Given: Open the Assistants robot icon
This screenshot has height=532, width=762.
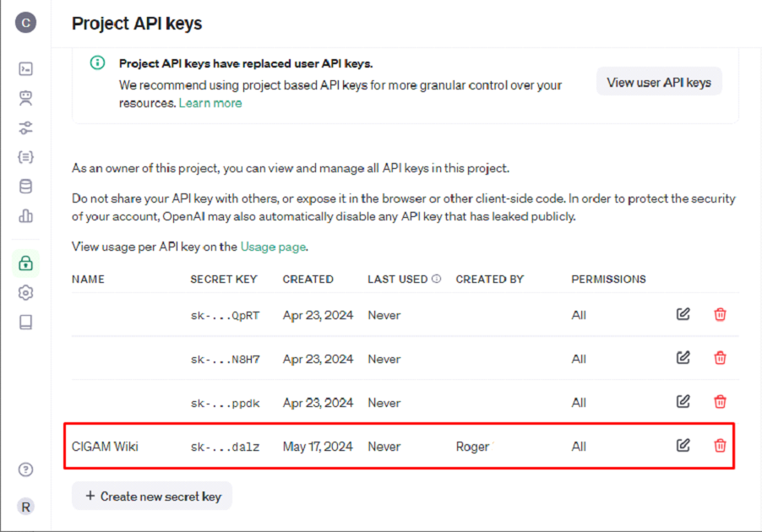Looking at the screenshot, I should click(25, 98).
